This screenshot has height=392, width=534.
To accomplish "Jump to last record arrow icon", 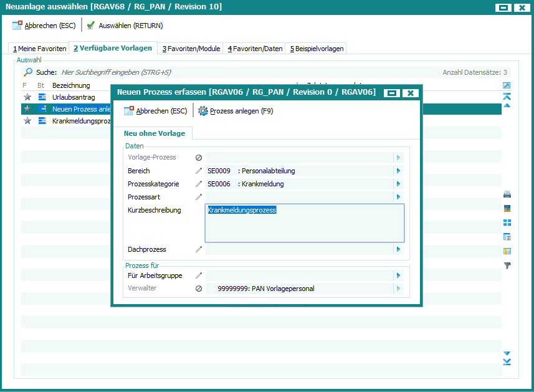I will pyautogui.click(x=507, y=361).
